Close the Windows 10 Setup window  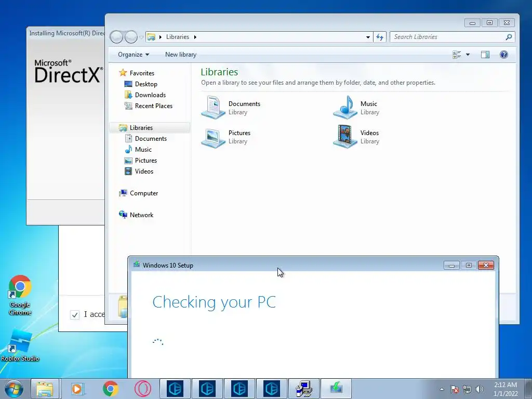(x=486, y=265)
